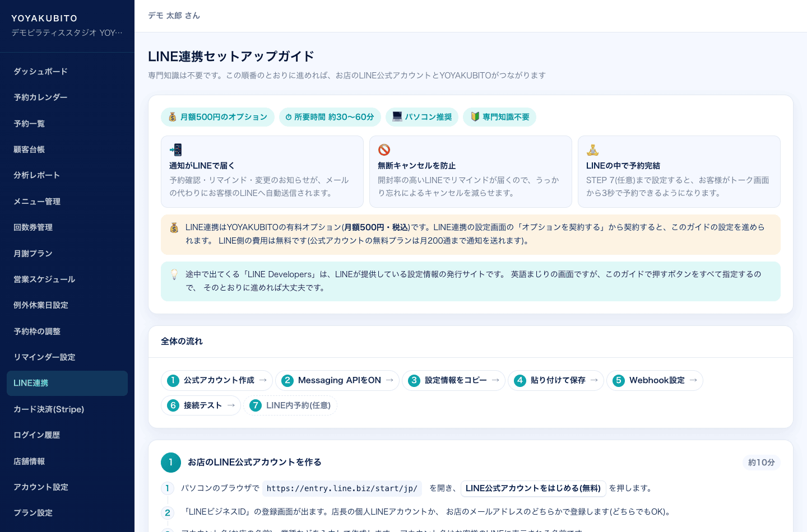This screenshot has height=532, width=807.
Task: Click the 所要時間 約30〜60分 badge
Action: (330, 117)
